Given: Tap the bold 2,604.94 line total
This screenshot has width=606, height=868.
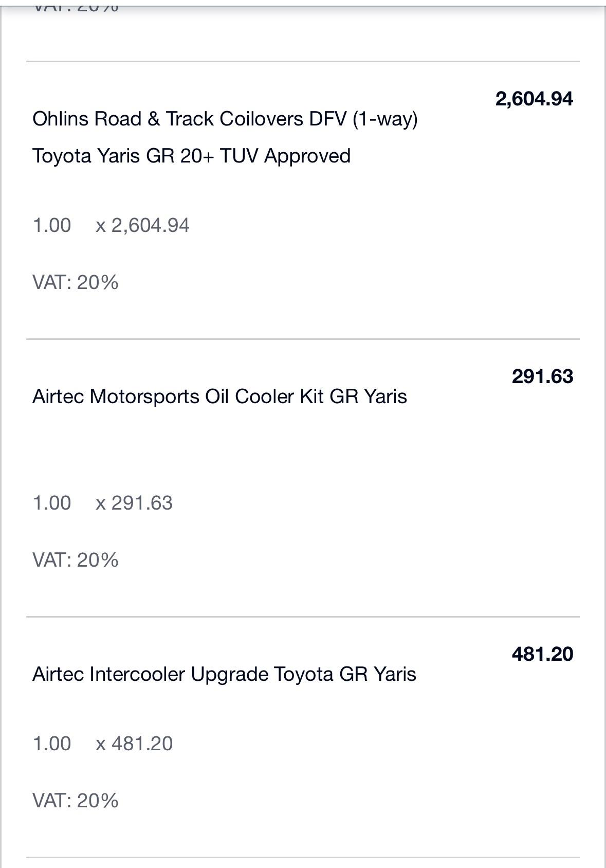Looking at the screenshot, I should pos(534,99).
